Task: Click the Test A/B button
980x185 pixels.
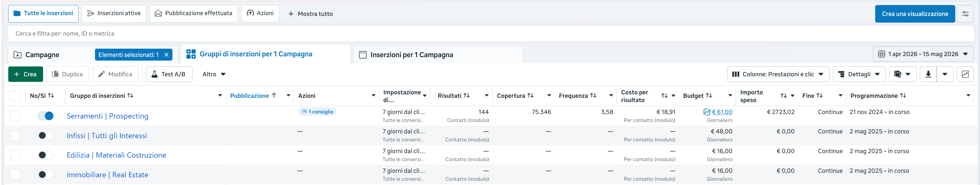Action: [x=169, y=74]
